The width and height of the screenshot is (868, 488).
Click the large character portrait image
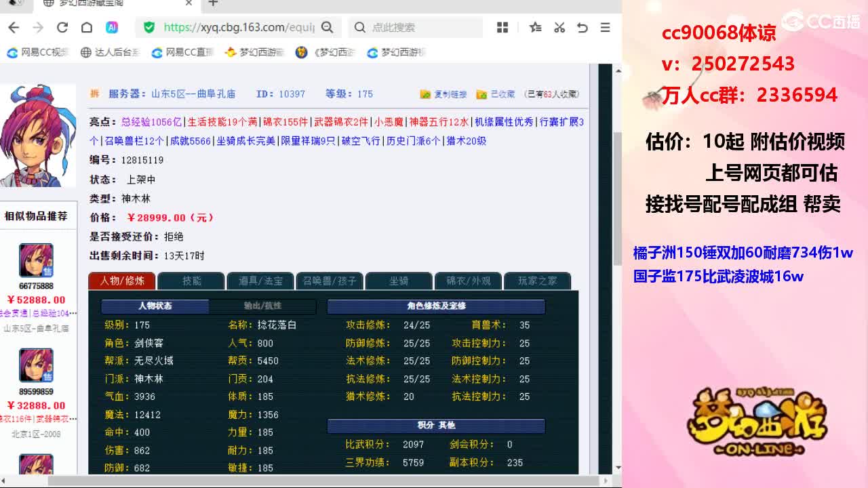[37, 136]
